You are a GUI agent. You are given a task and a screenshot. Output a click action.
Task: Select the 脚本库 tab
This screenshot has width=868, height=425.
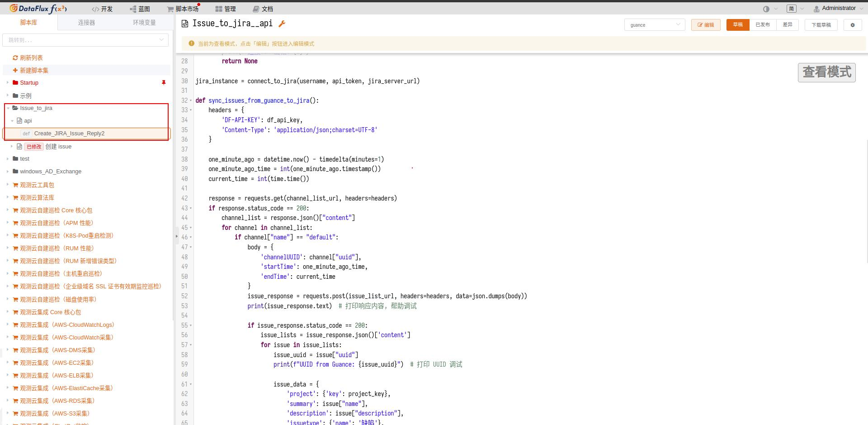pos(29,22)
